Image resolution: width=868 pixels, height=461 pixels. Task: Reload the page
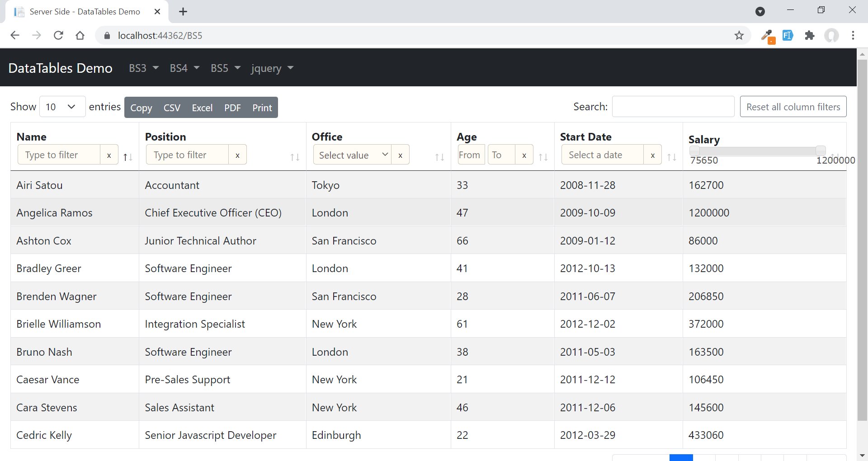pyautogui.click(x=58, y=35)
